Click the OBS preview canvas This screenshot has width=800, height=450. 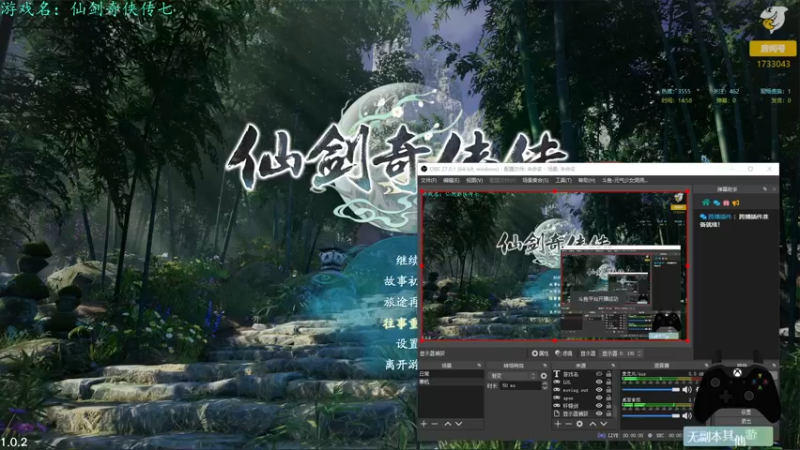coord(555,265)
